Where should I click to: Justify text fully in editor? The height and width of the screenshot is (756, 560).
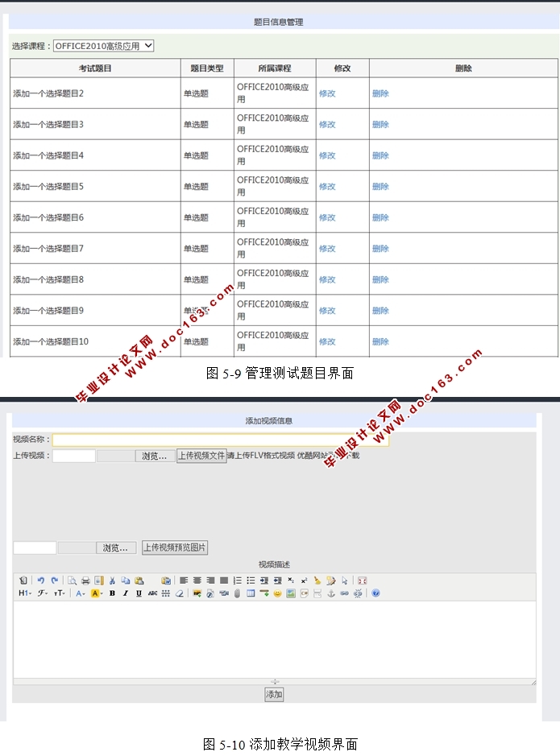[224, 580]
